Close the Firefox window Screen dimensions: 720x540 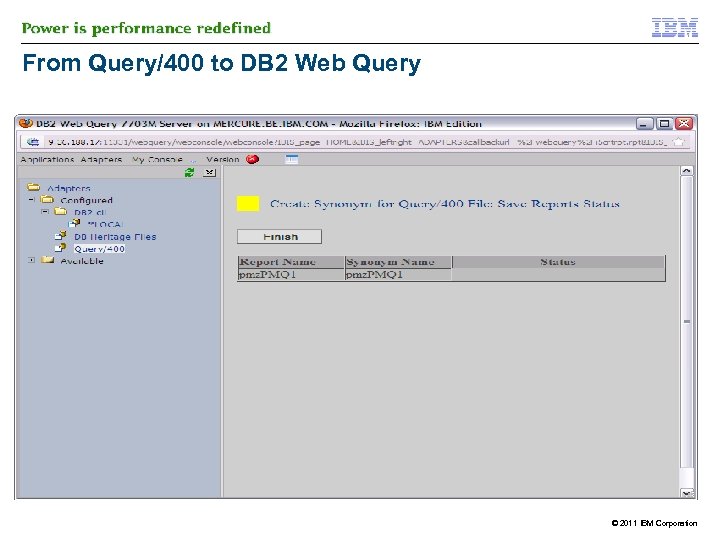coord(684,124)
